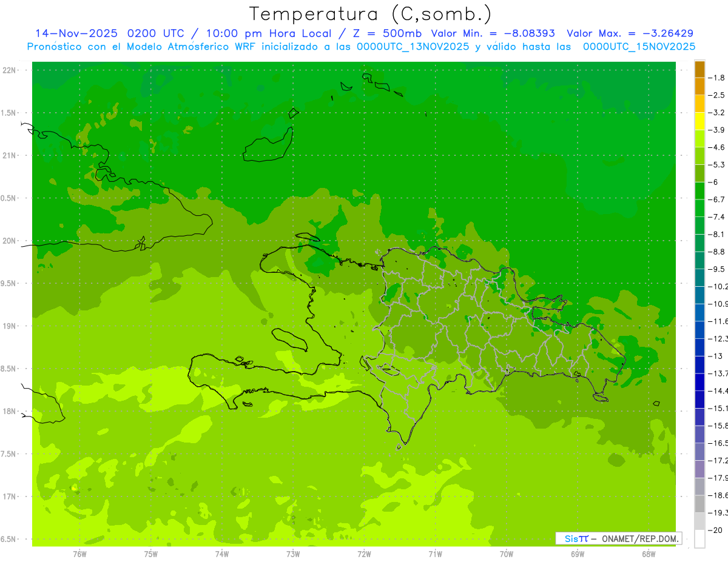Click the '-4.6' color scale value
This screenshot has width=728, height=562.
coord(716,147)
